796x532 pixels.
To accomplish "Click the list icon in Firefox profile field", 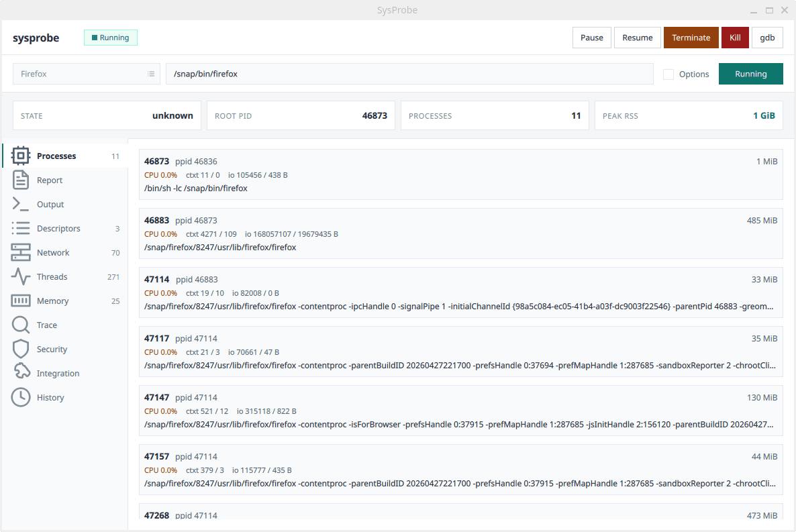I will (x=151, y=74).
